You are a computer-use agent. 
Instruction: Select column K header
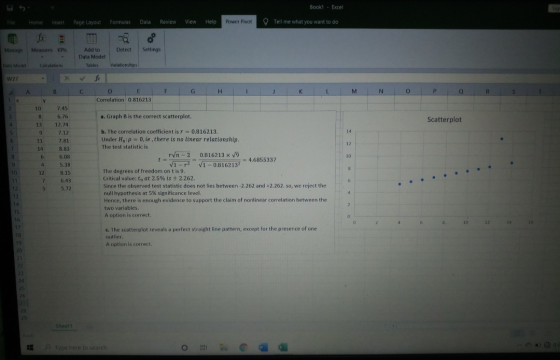[300, 91]
